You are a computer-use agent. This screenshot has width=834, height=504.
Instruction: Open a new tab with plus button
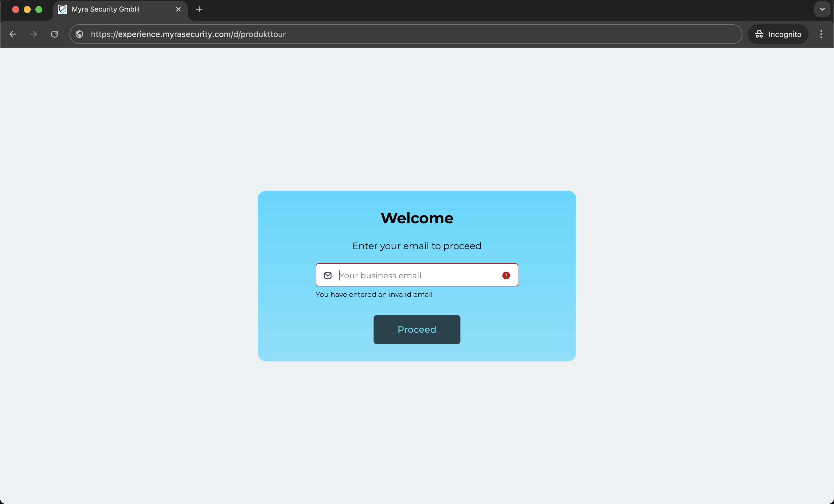coord(199,10)
